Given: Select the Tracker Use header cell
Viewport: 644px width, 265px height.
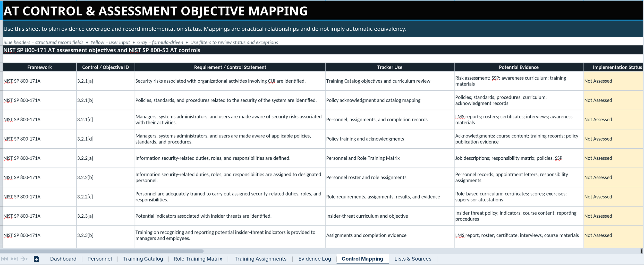Looking at the screenshot, I should click(390, 67).
